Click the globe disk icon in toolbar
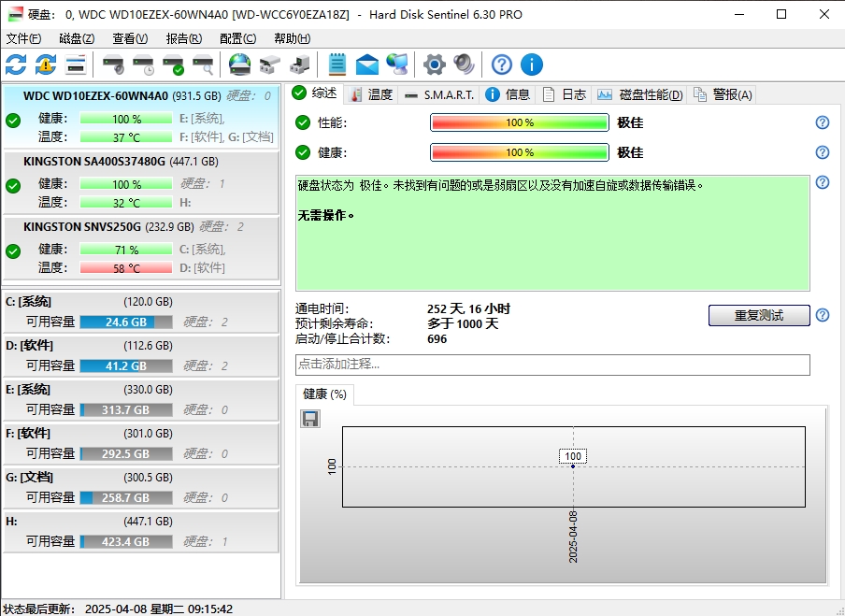 tap(240, 64)
